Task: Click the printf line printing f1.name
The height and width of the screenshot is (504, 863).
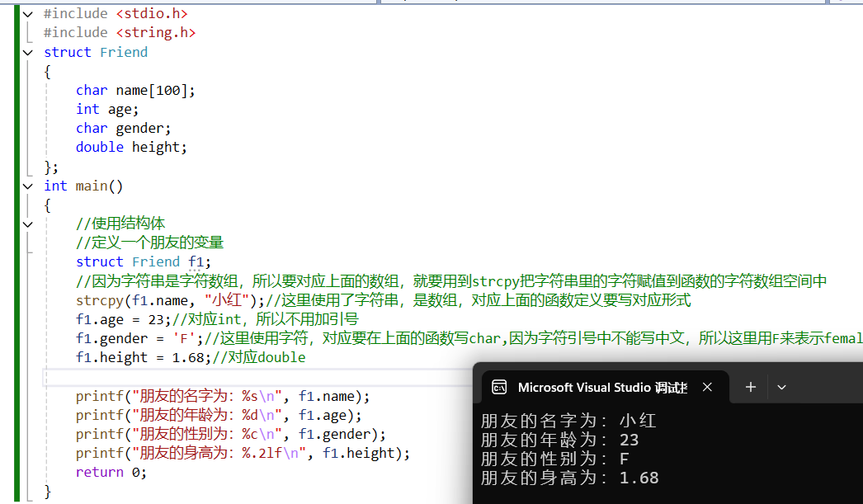Action: point(223,396)
